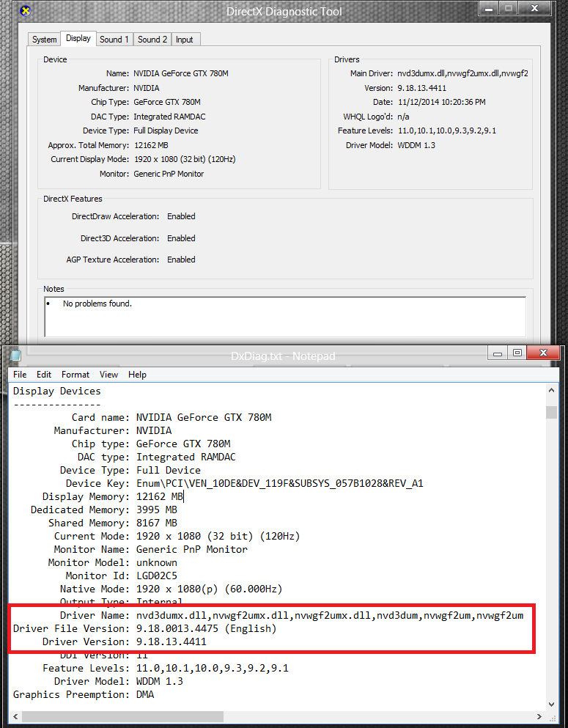Click Notepad horizontal scrollbar thumb
Viewport: 568px width, 728px height.
[x=122, y=716]
